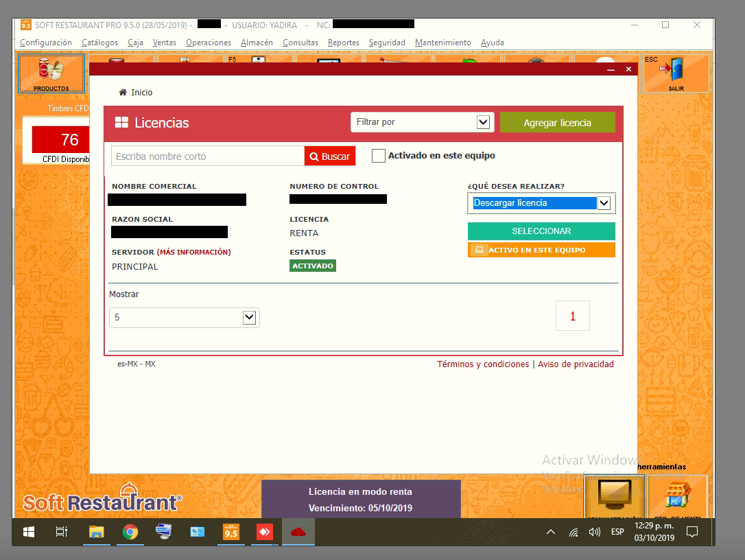This screenshot has height=560, width=745.
Task: Open the ID card app on the taskbar
Action: (198, 532)
